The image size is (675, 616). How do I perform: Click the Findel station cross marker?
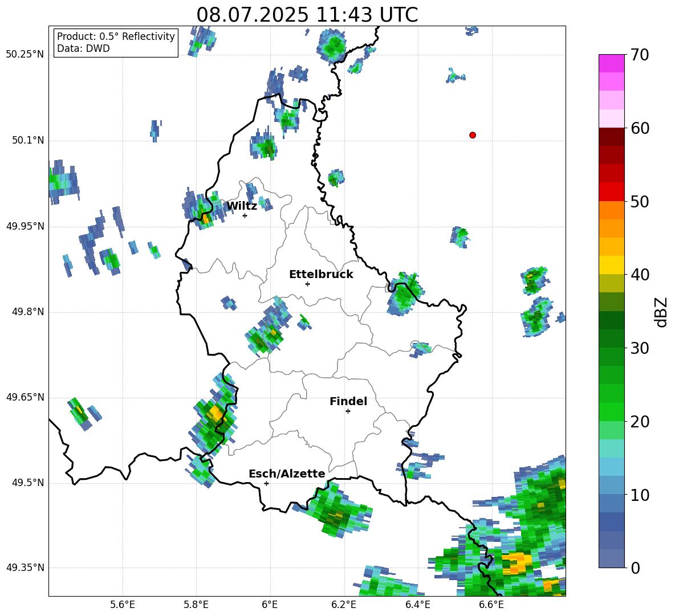(x=348, y=411)
